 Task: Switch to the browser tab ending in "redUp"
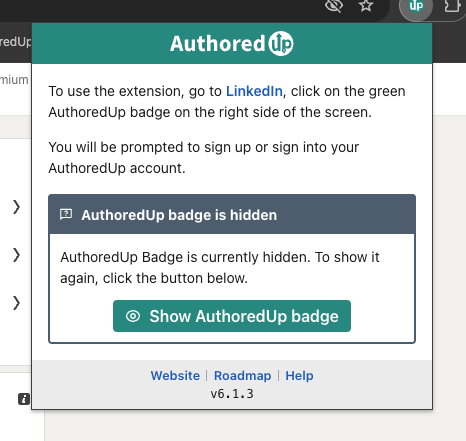click(15, 42)
